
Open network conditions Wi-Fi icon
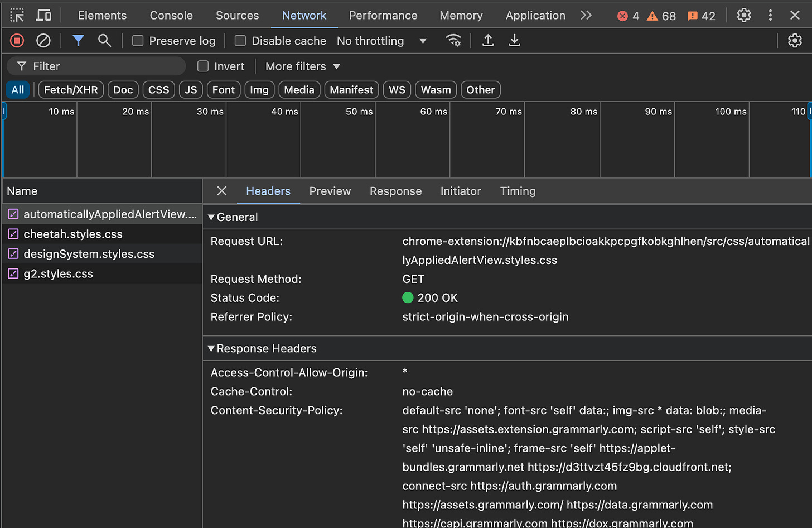point(453,41)
